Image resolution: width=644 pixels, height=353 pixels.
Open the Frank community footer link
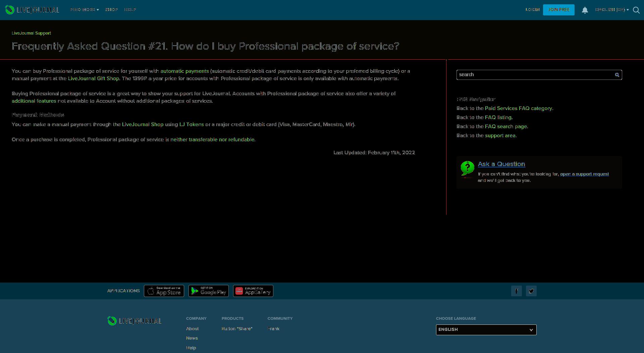coord(273,329)
